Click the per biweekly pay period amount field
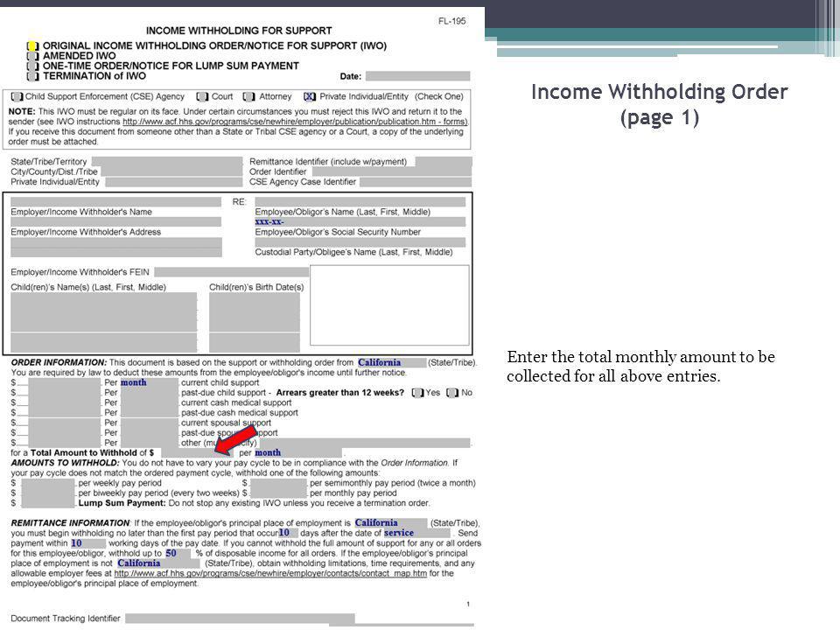Screen dimensions: 840x630 (47, 493)
